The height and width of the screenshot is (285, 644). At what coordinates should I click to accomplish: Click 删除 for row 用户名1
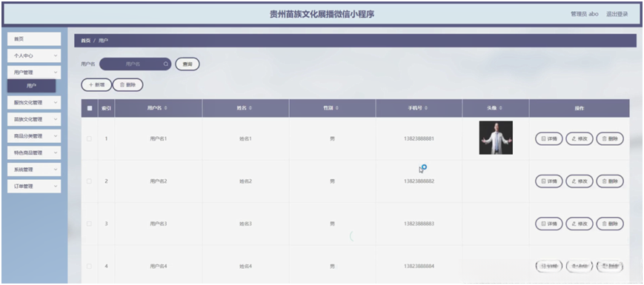point(610,138)
